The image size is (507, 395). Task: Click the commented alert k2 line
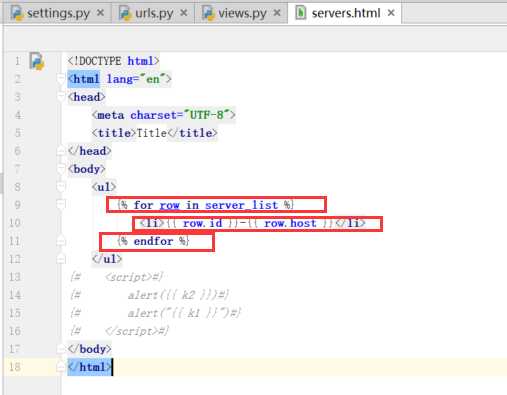[149, 295]
